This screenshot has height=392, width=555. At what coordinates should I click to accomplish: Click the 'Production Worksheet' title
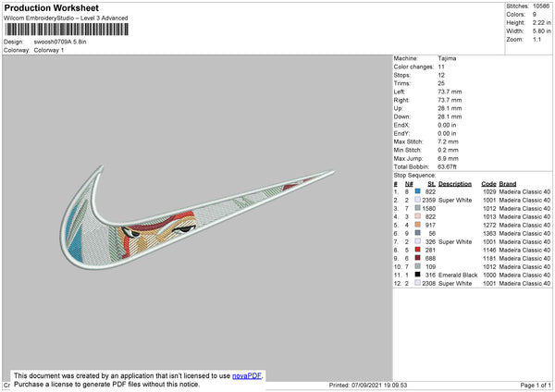(x=52, y=8)
